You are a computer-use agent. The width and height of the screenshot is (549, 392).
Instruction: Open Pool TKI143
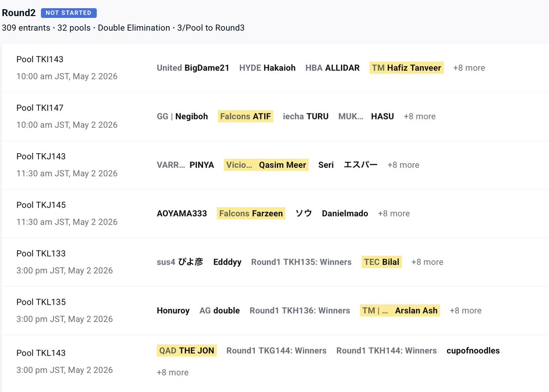click(x=40, y=59)
